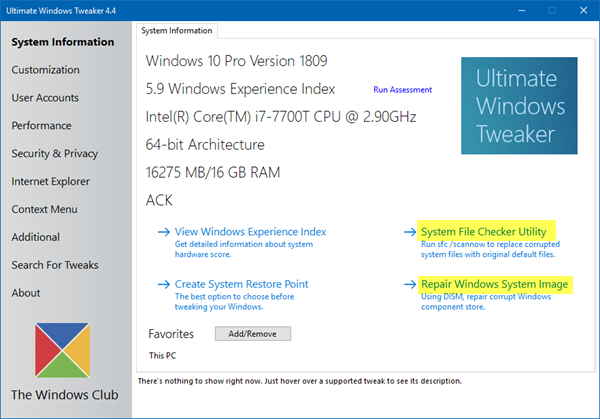This screenshot has height=419, width=600.
Task: Click Create System Restore Point link
Action: tap(241, 284)
